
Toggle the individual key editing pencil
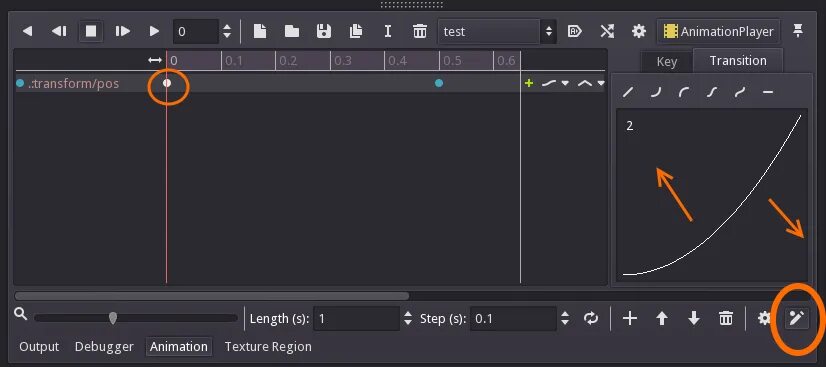797,318
